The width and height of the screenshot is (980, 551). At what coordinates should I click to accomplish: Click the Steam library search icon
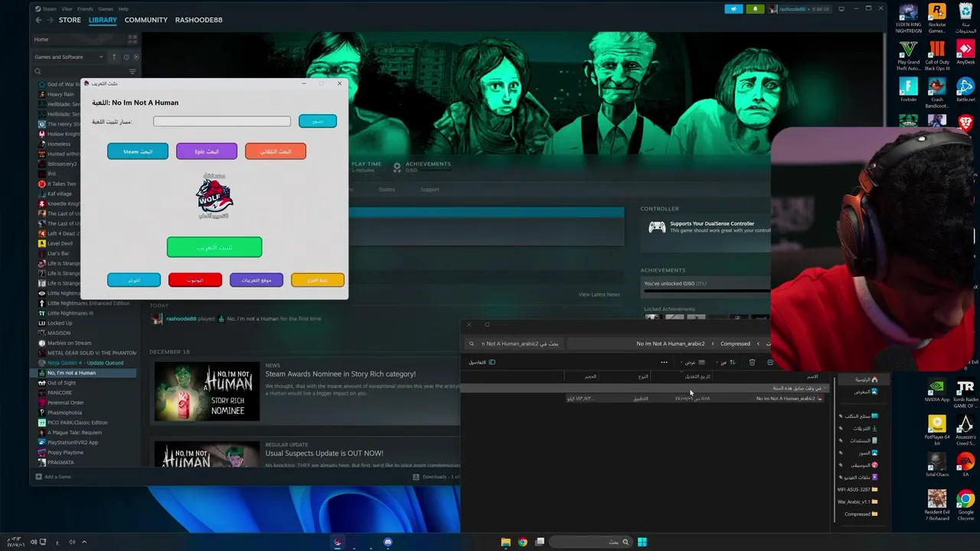tap(38, 71)
